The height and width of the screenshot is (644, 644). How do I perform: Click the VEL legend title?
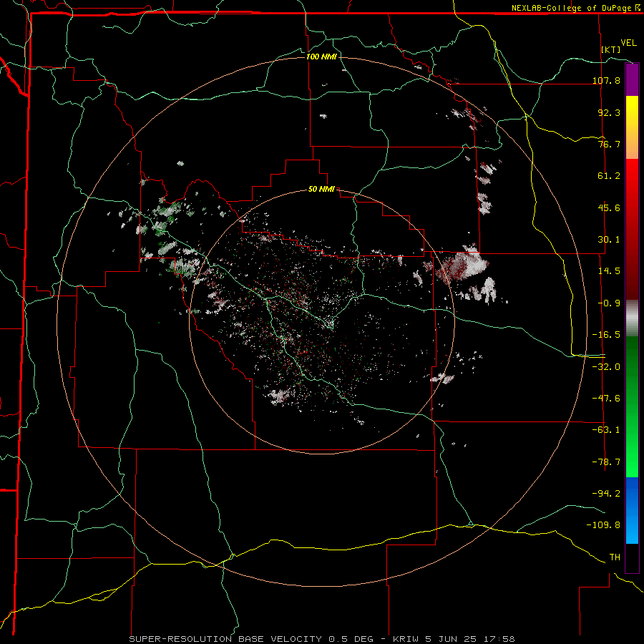pyautogui.click(x=629, y=43)
